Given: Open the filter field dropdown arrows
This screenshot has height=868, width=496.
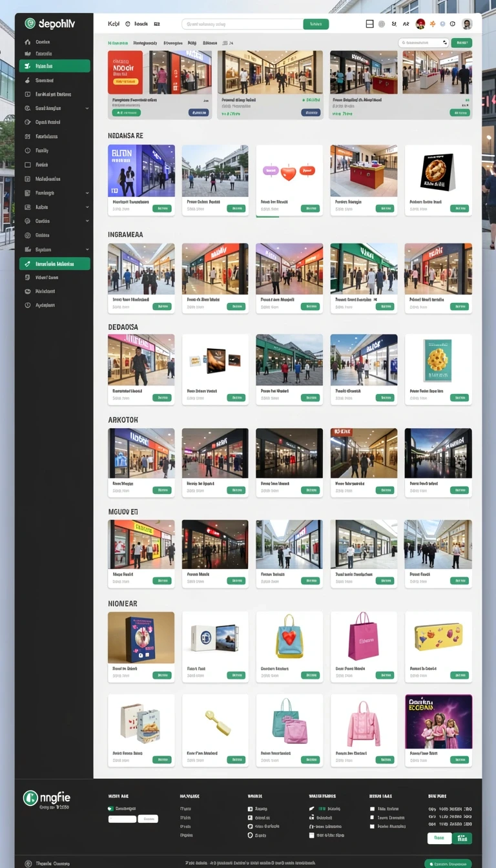Looking at the screenshot, I should [444, 43].
